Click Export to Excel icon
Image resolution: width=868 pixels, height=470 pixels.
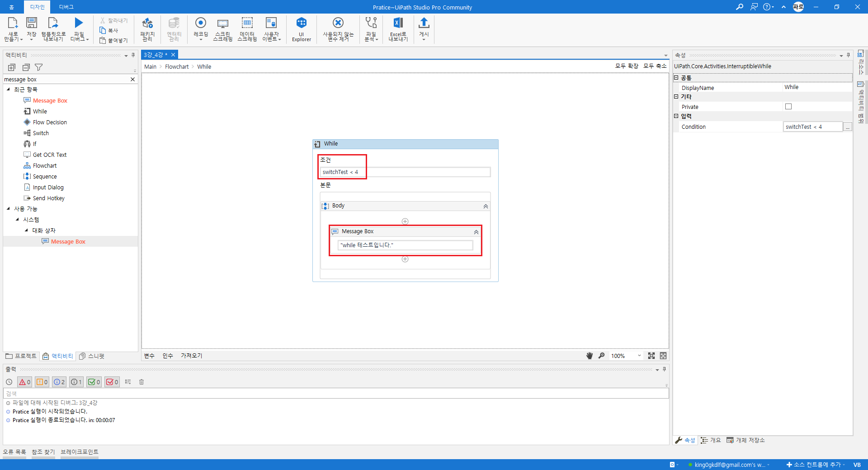pos(398,23)
